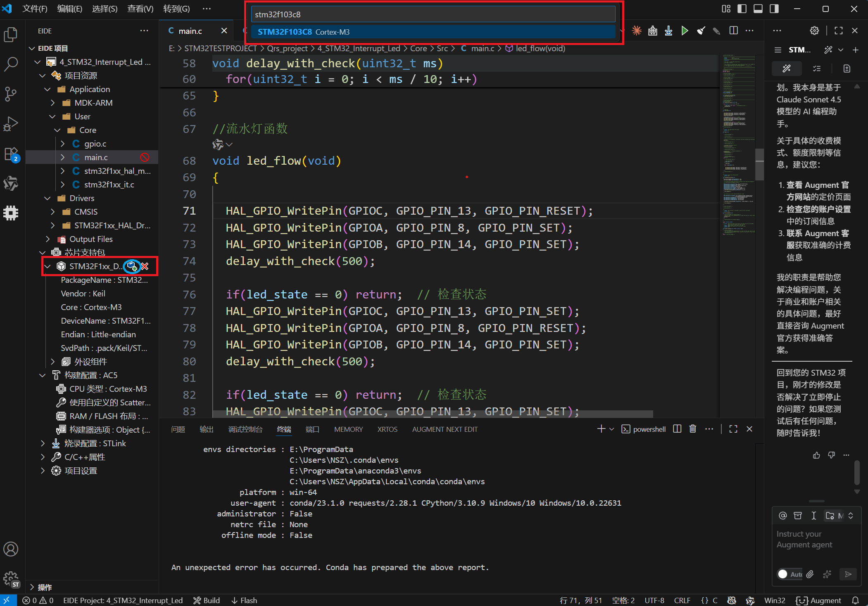The height and width of the screenshot is (606, 868).
Task: Open the 查看(V) menu
Action: pos(140,9)
